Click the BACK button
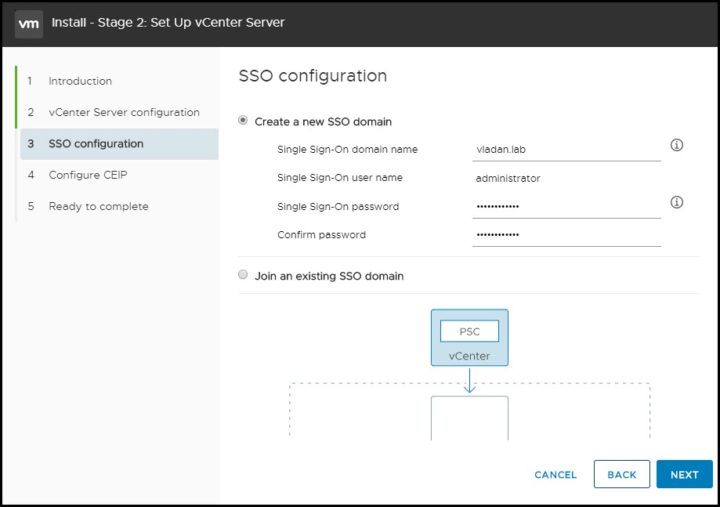Screen dimensions: 720x507 (x=622, y=474)
